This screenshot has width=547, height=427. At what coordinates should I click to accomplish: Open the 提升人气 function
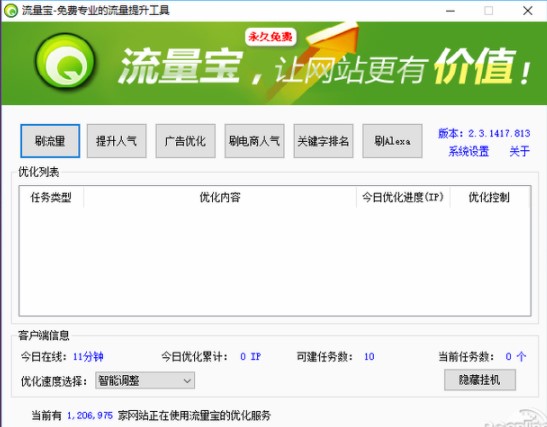tap(117, 141)
